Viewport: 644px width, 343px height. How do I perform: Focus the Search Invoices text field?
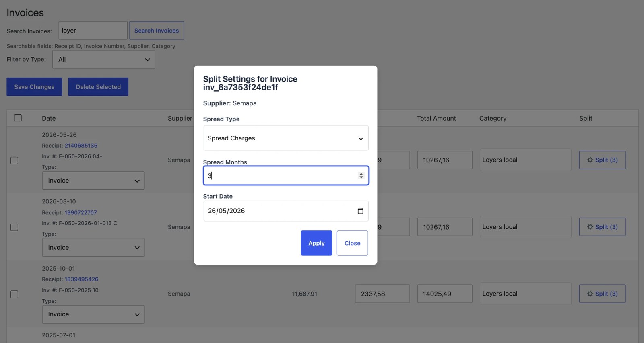coord(93,31)
